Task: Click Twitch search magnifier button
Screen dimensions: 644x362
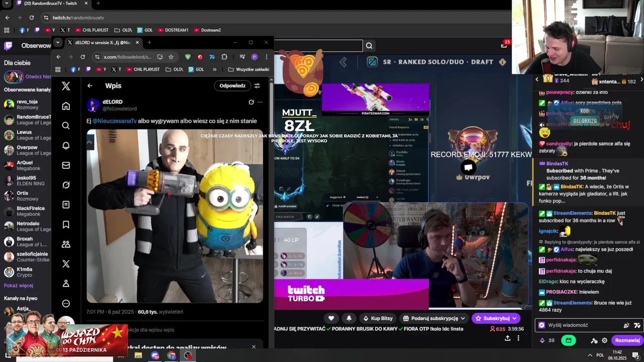Action: click(369, 46)
